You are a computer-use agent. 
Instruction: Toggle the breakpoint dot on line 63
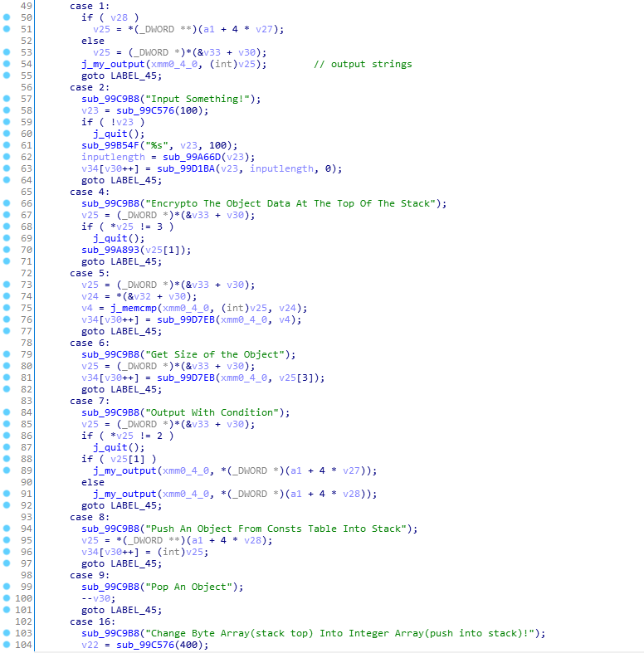pyautogui.click(x=7, y=168)
